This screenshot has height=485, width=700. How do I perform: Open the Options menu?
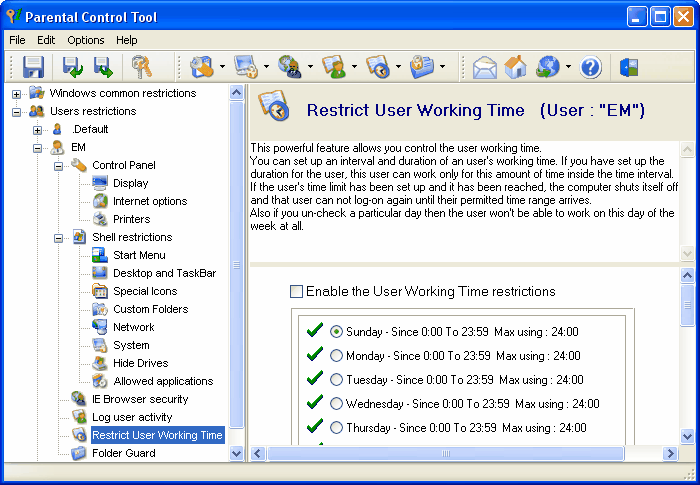pos(86,40)
